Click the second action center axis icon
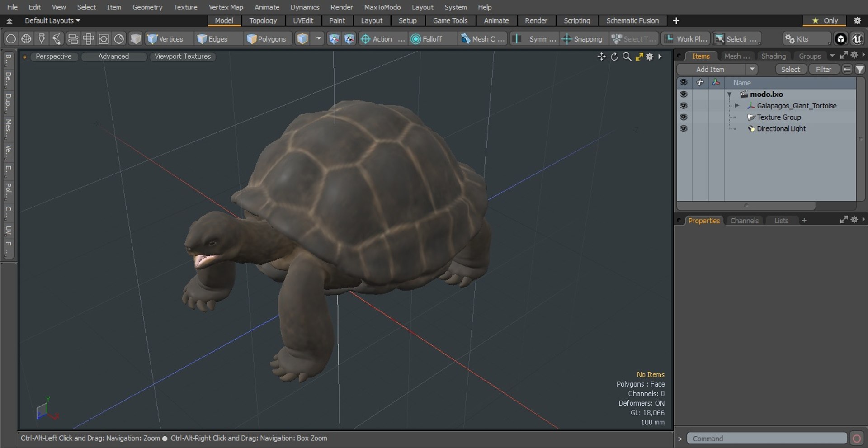 tap(349, 39)
